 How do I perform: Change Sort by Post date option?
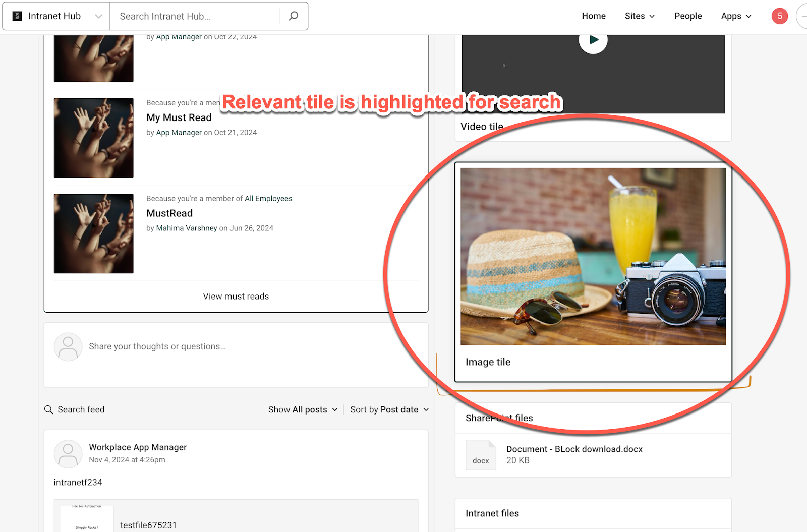coord(389,409)
